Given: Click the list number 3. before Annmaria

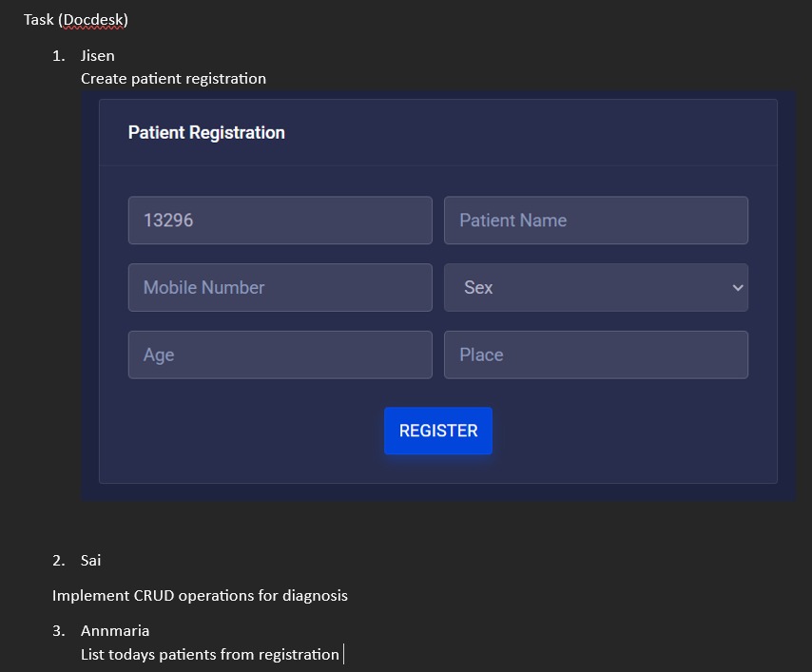Looking at the screenshot, I should (59, 631).
